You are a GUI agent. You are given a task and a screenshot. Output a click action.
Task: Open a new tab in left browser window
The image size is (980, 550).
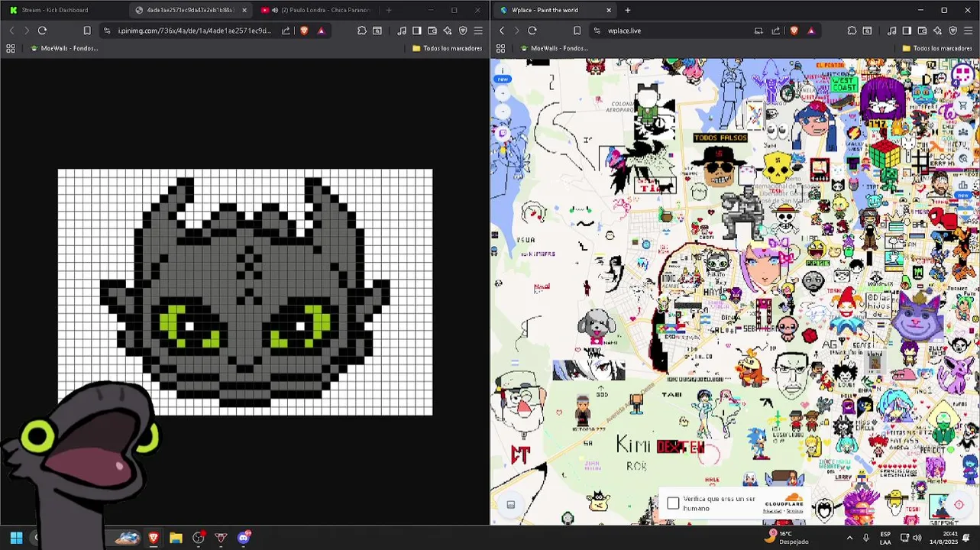coord(389,10)
